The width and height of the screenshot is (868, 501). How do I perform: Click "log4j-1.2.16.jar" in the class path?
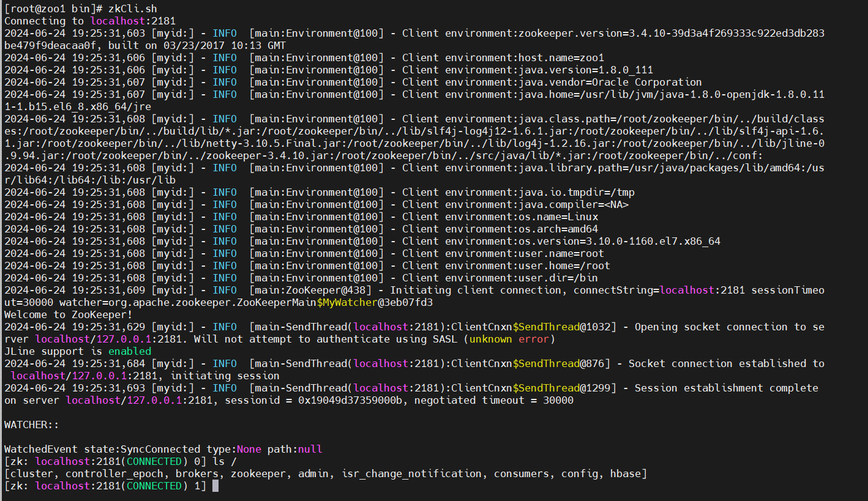point(561,143)
